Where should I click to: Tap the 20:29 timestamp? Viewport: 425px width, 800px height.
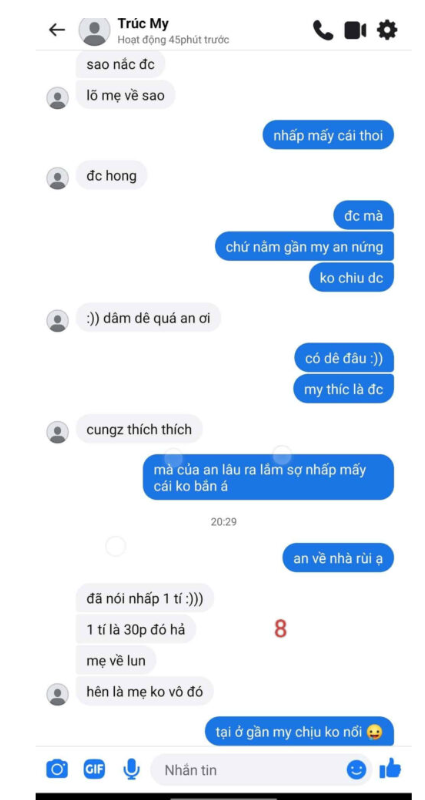[x=223, y=522]
